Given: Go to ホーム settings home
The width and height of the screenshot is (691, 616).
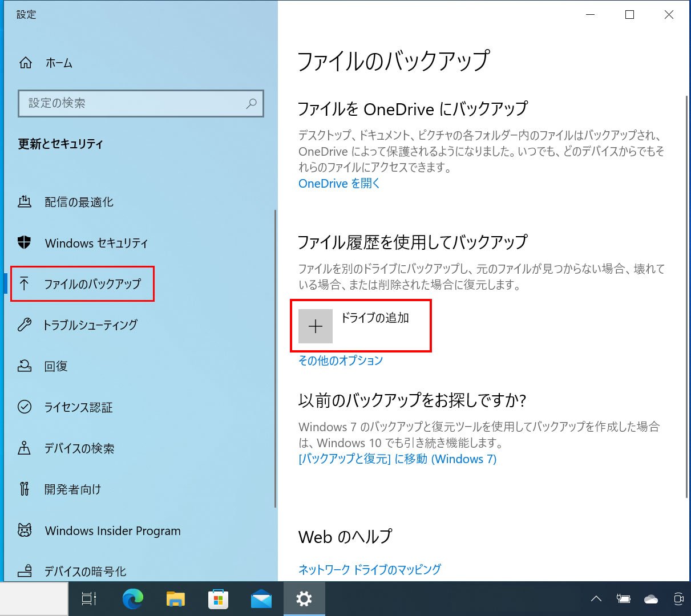Looking at the screenshot, I should [59, 63].
